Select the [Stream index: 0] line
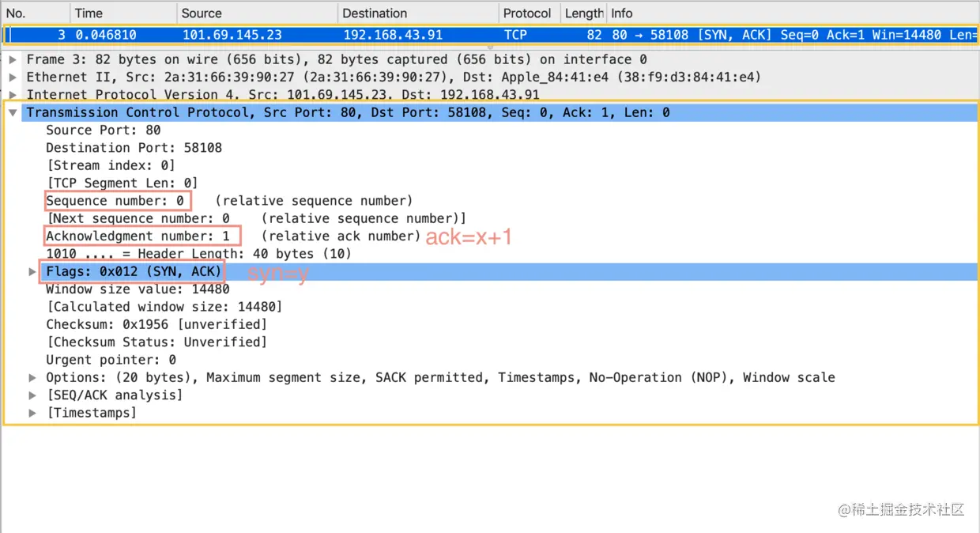The image size is (980, 533). click(x=111, y=165)
